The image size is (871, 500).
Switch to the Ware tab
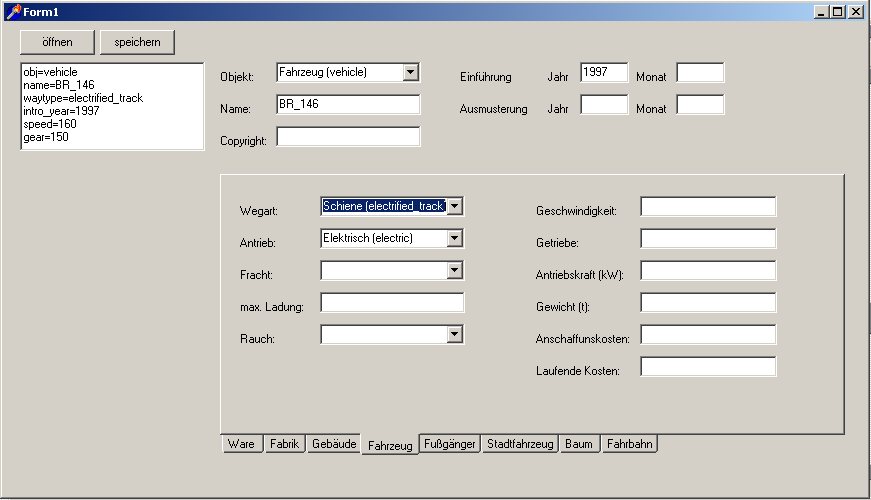pos(241,444)
